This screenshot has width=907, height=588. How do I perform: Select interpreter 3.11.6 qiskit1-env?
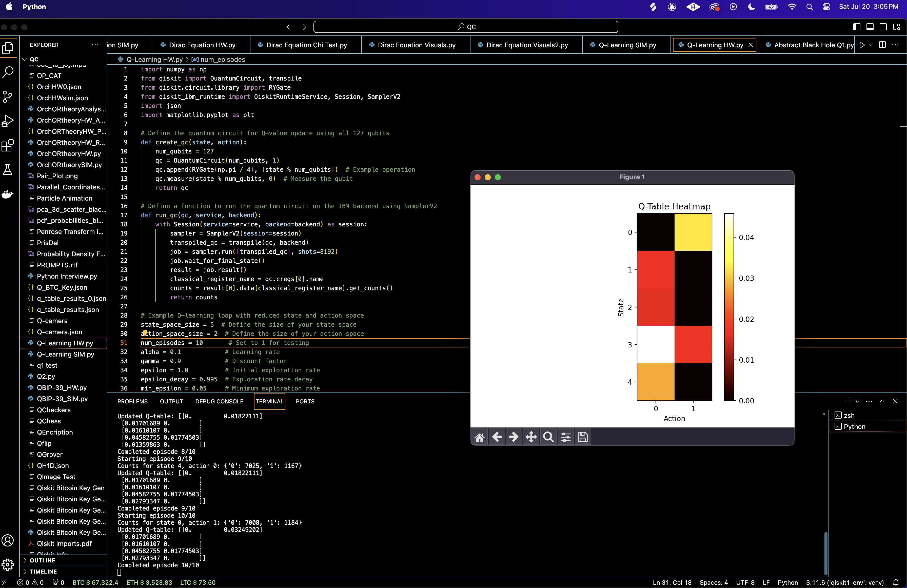[844, 583]
